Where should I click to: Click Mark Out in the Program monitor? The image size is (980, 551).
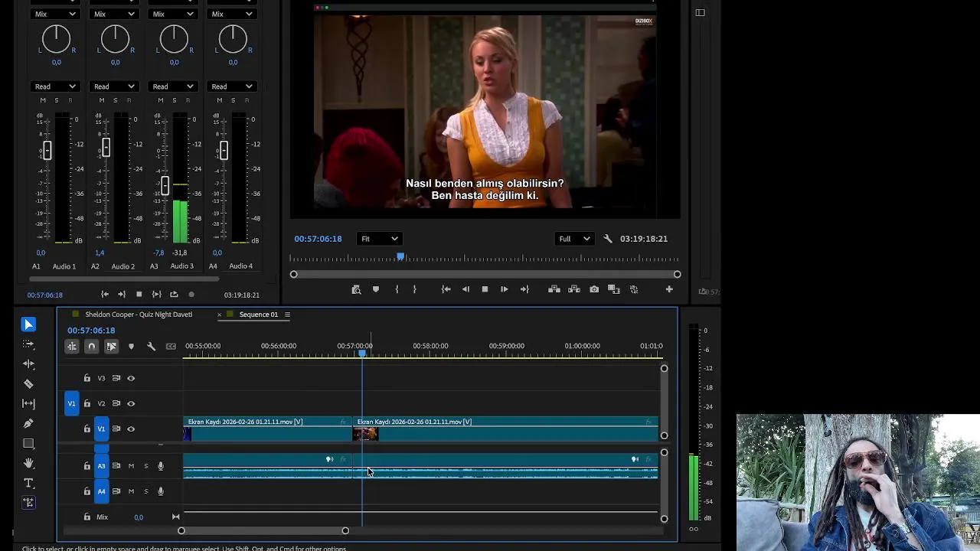pyautogui.click(x=414, y=289)
